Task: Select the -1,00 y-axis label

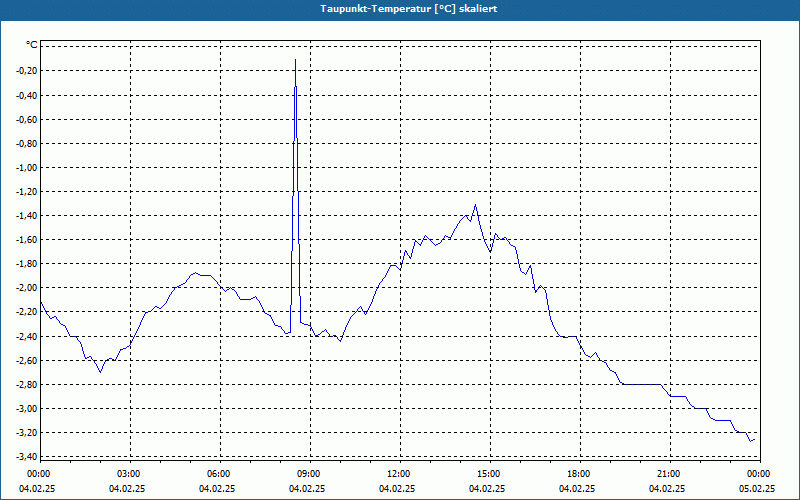Action: [x=27, y=168]
